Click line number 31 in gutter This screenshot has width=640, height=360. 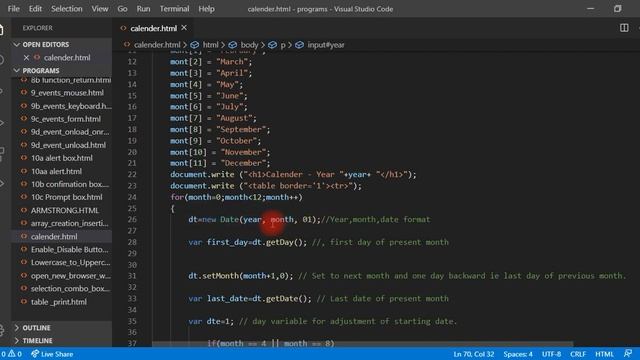pos(131,276)
